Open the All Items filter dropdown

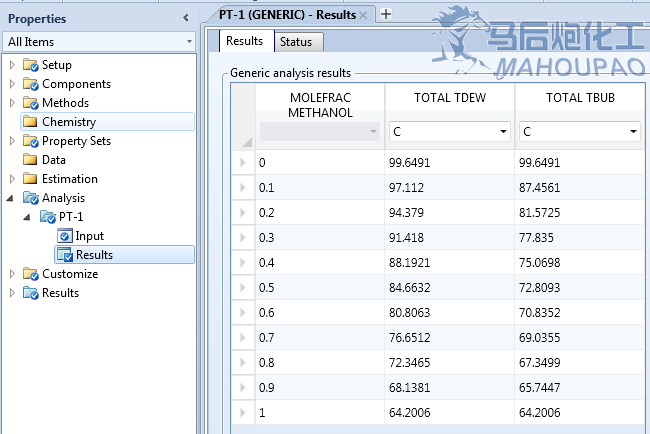tap(189, 42)
